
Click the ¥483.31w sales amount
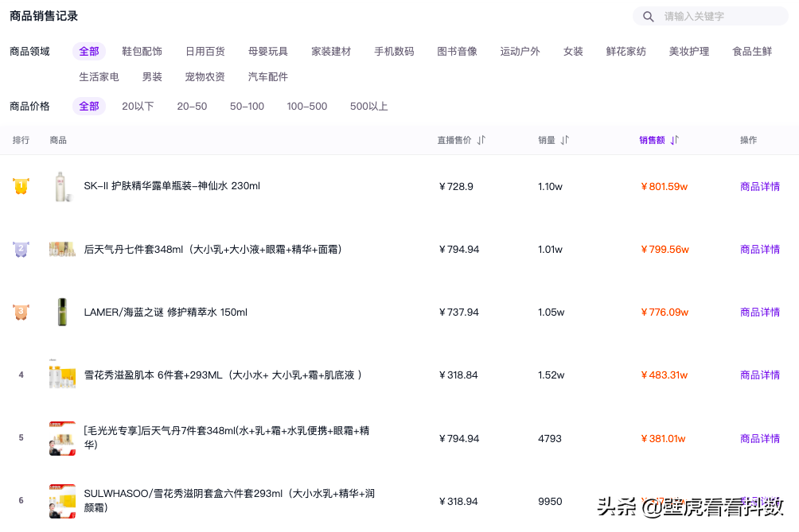(665, 375)
